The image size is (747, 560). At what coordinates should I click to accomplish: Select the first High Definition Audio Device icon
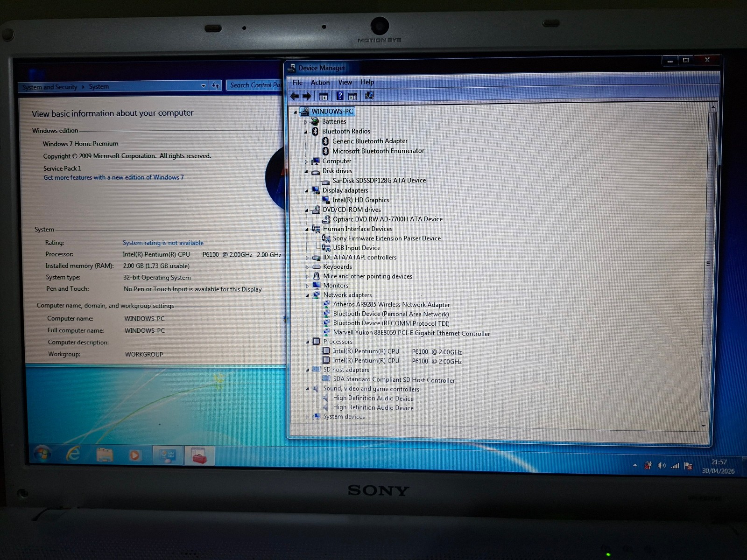click(326, 398)
